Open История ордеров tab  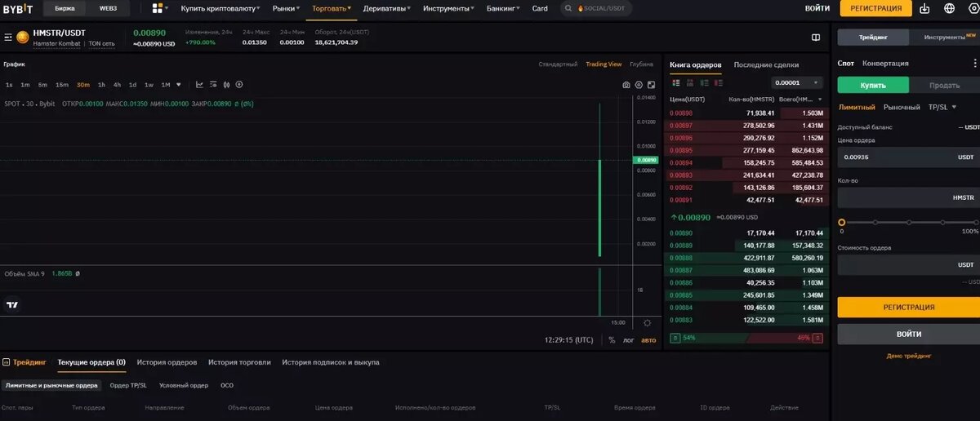(167, 361)
